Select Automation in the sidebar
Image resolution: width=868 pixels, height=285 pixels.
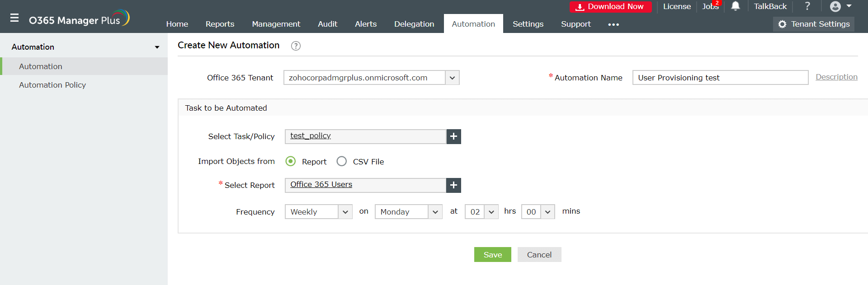84,66
